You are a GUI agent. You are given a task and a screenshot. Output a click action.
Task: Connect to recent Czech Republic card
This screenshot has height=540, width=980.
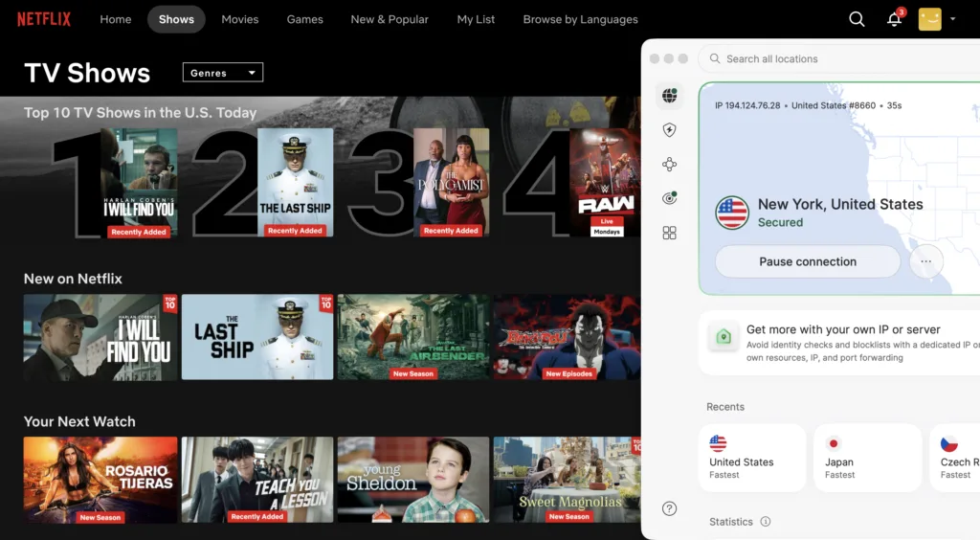[x=955, y=458]
